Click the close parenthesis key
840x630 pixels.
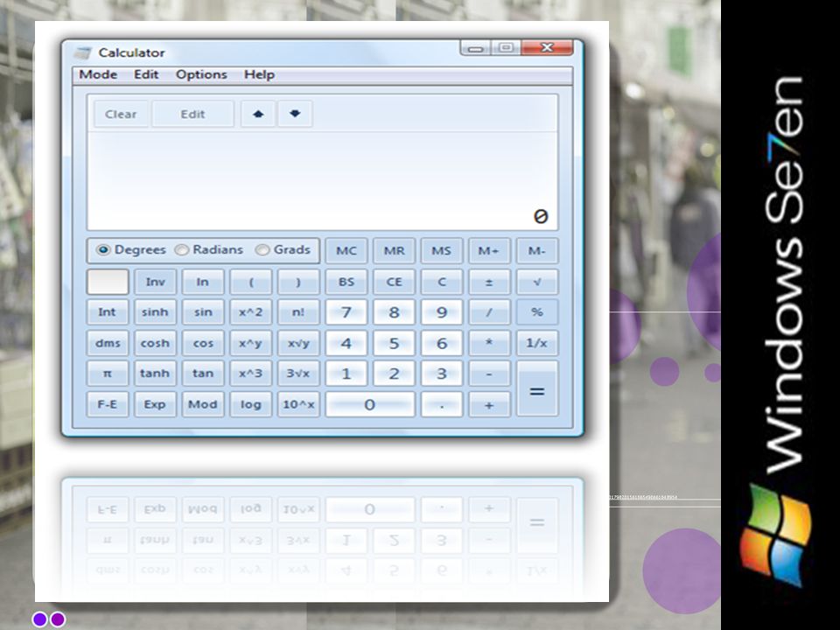coord(298,282)
